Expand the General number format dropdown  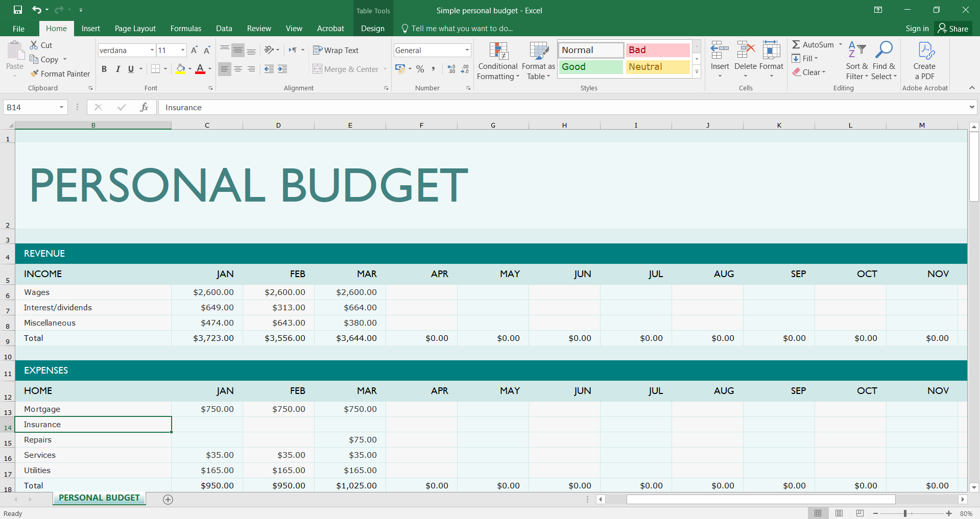tap(467, 50)
